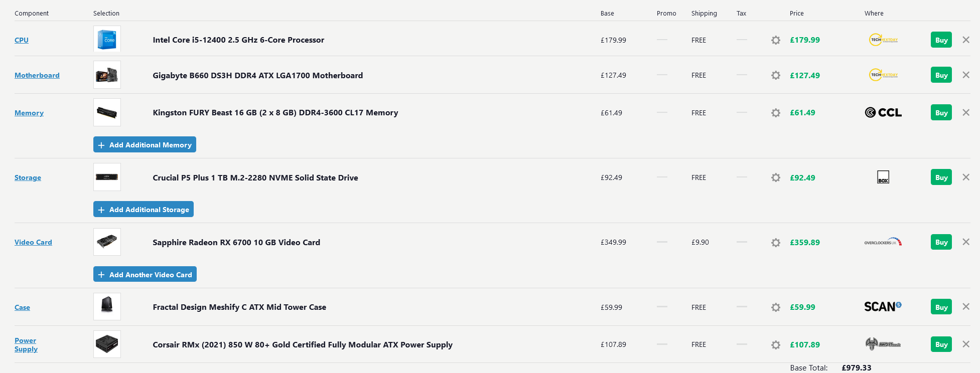Image resolution: width=980 pixels, height=373 pixels.
Task: Click Add Another Video Card
Action: pyautogui.click(x=145, y=274)
